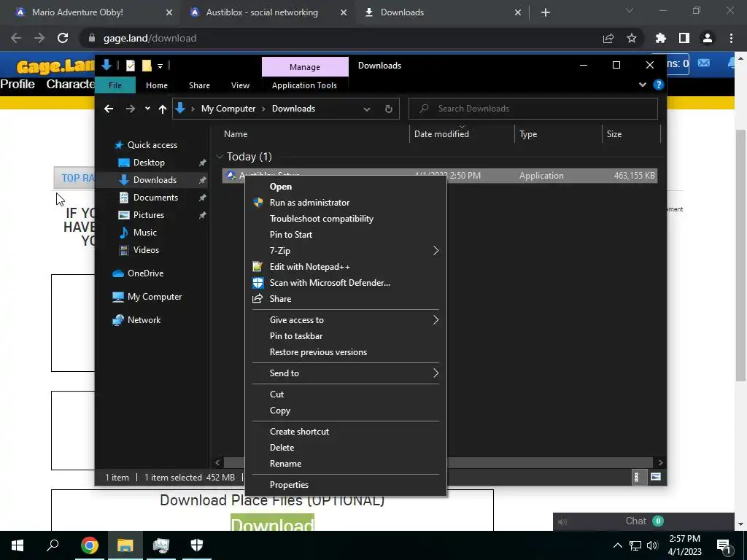Click Pin to taskbar
The width and height of the screenshot is (747, 560).
[345, 336]
